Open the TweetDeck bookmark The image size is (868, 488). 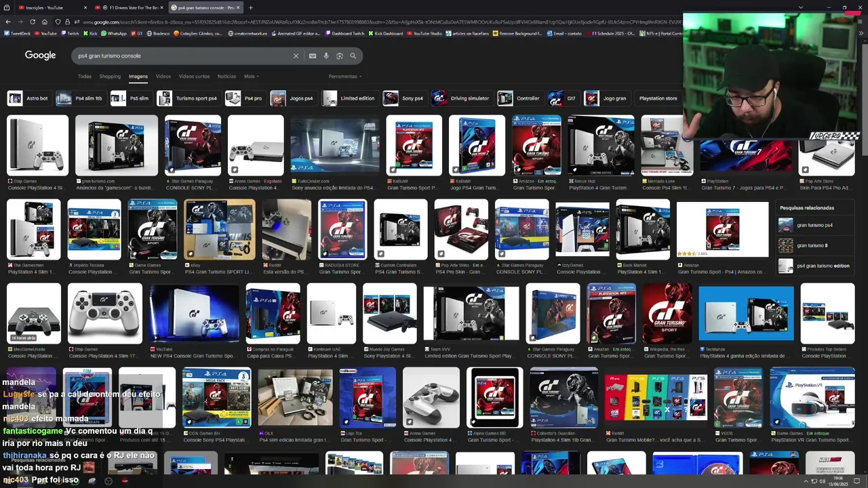(17, 33)
